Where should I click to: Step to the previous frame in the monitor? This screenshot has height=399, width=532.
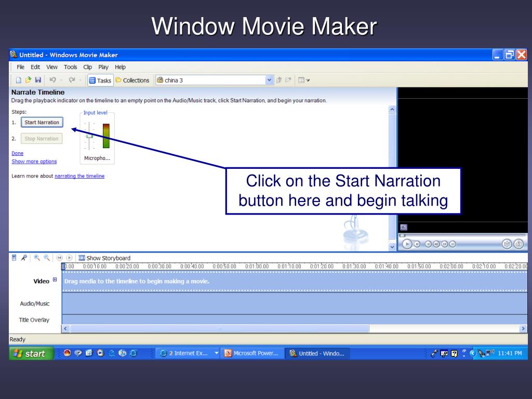[x=436, y=244]
